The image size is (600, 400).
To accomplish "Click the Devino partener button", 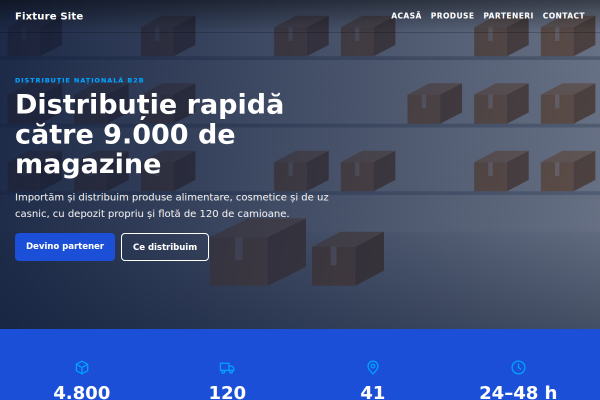I will [x=65, y=247].
